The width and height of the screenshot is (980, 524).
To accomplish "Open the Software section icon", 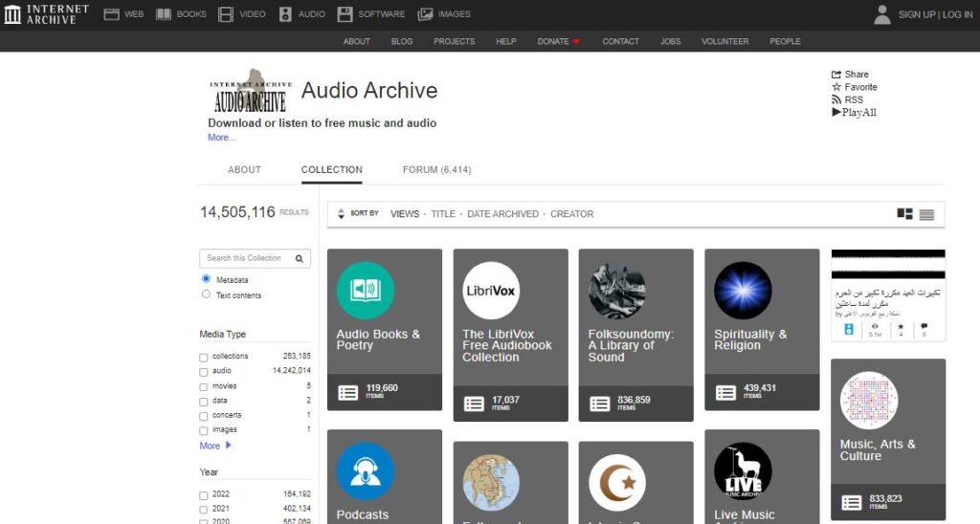I will click(x=345, y=13).
